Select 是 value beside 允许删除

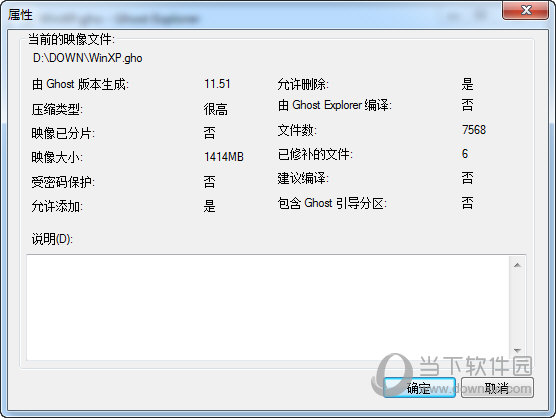(467, 84)
